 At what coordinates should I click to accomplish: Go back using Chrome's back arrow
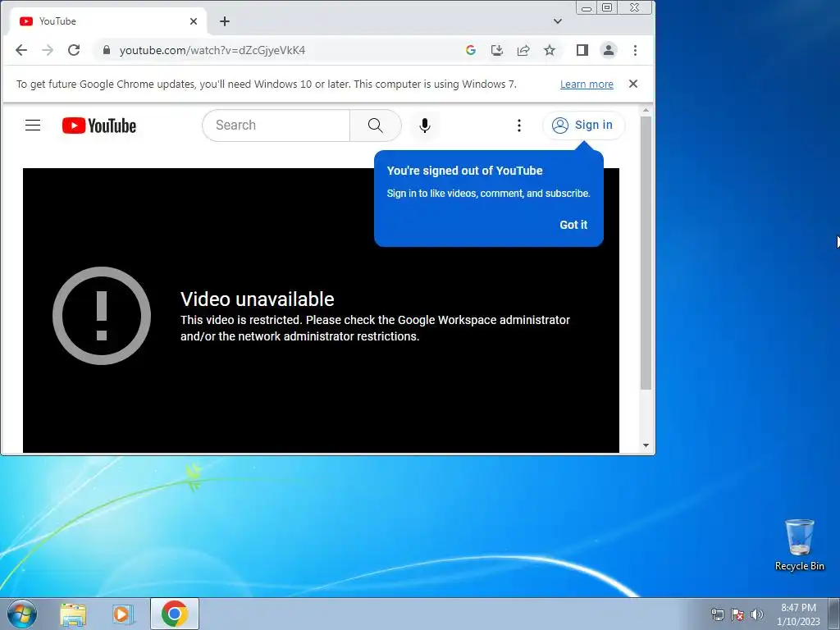[21, 50]
